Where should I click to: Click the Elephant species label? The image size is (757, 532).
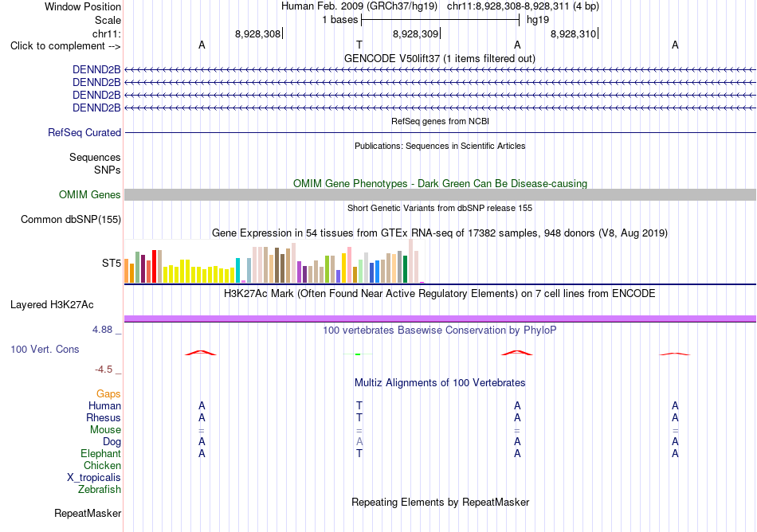[100, 454]
